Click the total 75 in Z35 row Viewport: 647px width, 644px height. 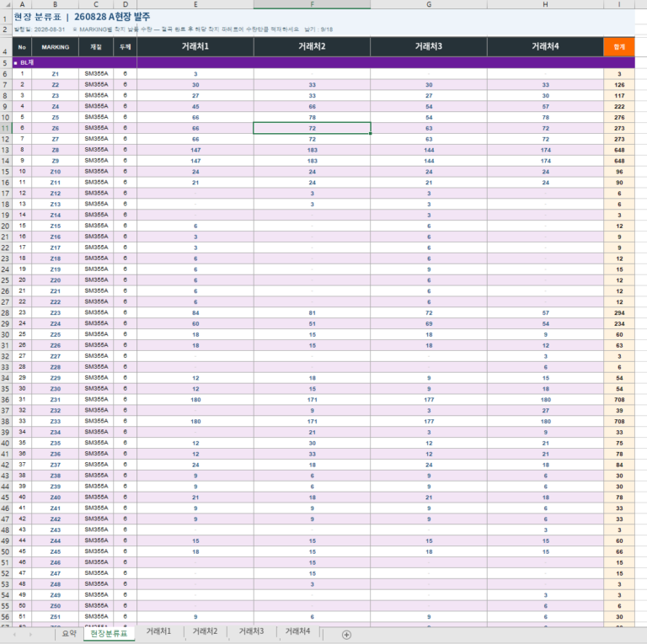point(619,443)
